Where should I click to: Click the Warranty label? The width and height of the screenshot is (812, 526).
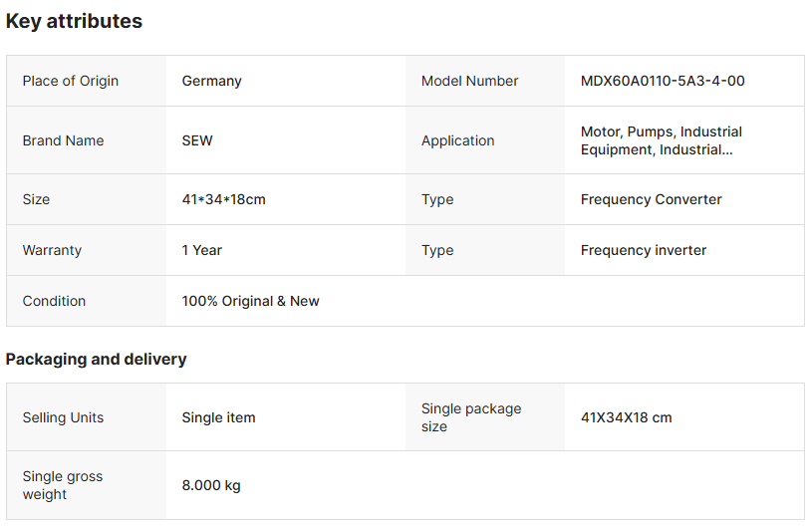tap(52, 250)
